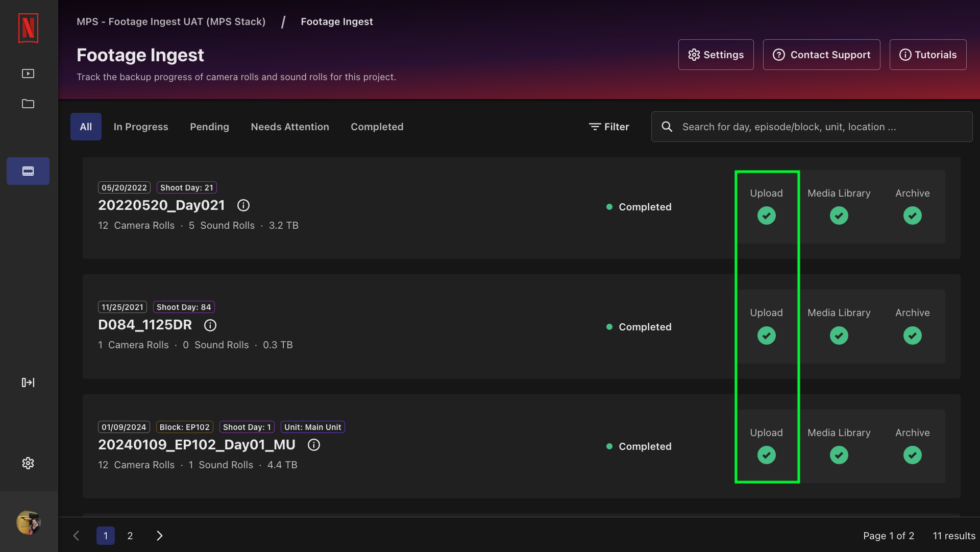The width and height of the screenshot is (980, 552).
Task: Click the Contact Support button
Action: (821, 55)
